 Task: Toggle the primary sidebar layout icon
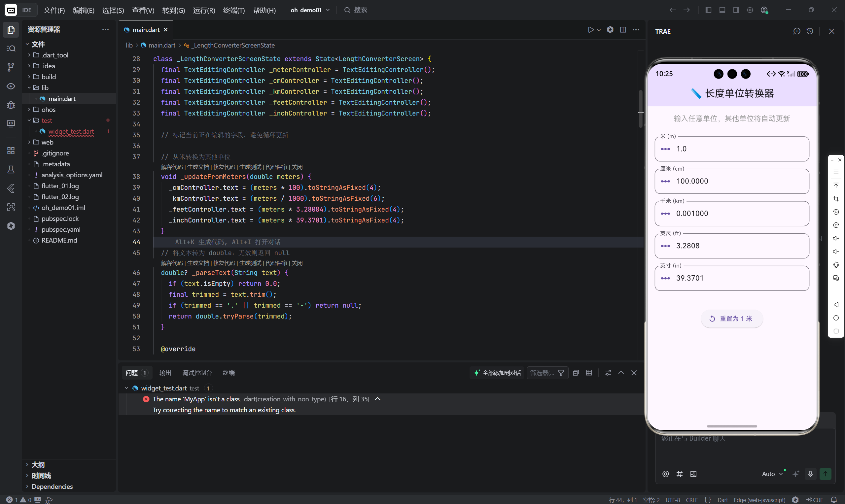(x=708, y=10)
